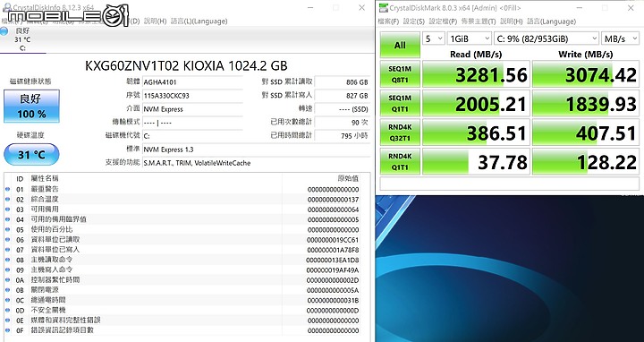Click the 屬性名稱 column header
Screen dimensions: 644x342
click(x=45, y=178)
